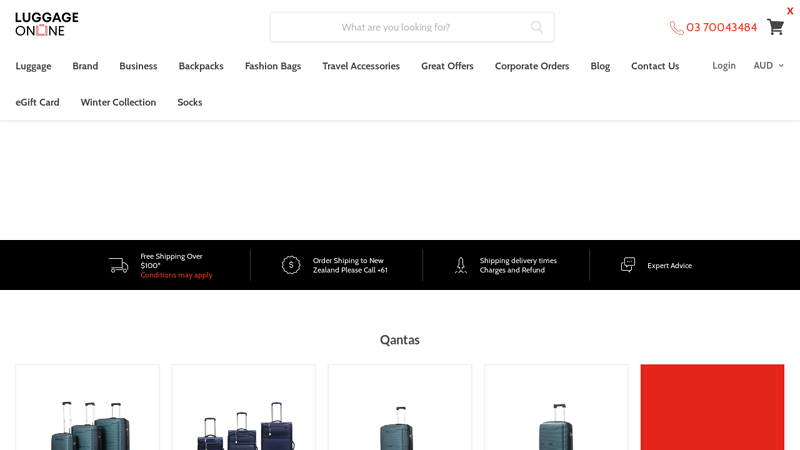Click the delivery truck shipping icon
This screenshot has width=800, height=450.
119,265
